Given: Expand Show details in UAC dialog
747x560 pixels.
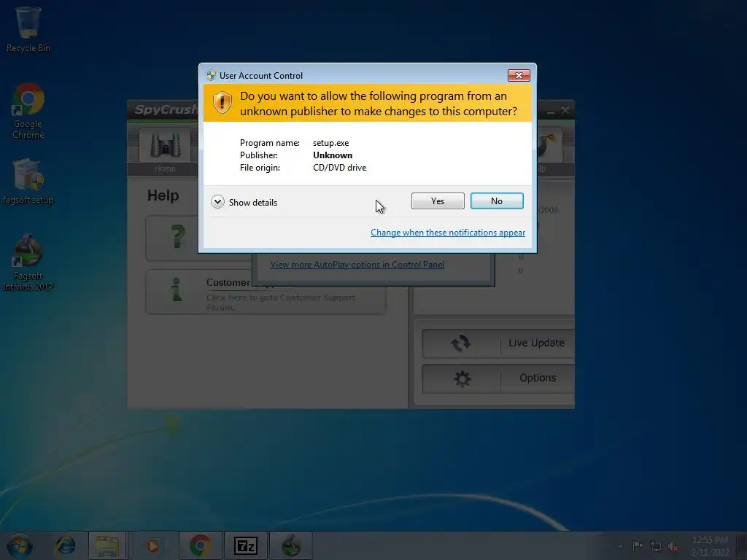Looking at the screenshot, I should coord(244,203).
